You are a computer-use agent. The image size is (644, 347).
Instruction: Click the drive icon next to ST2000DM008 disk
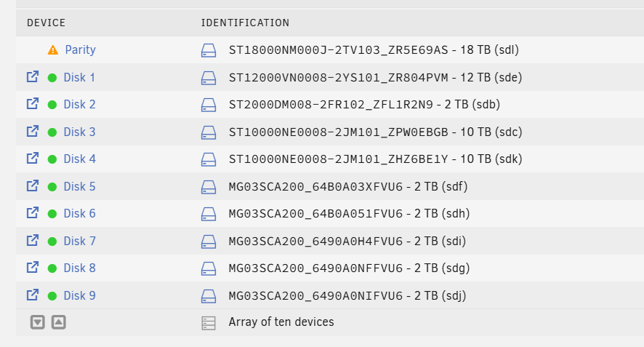(209, 105)
